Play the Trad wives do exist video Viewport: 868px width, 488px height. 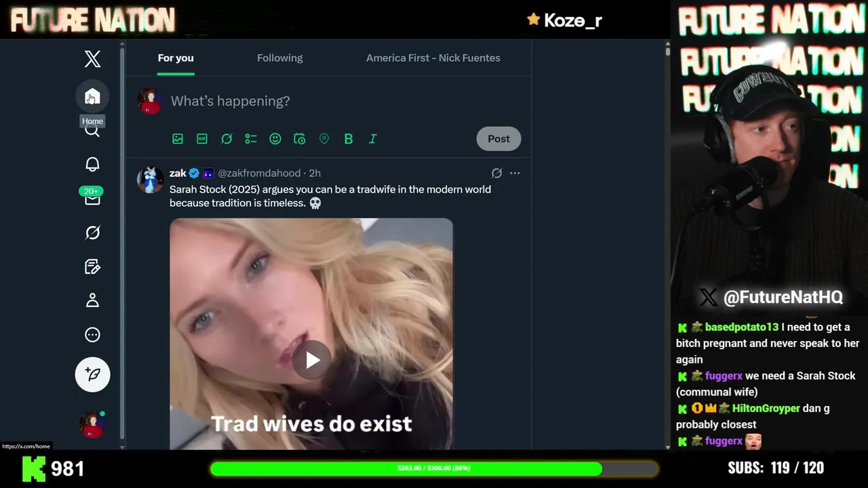pos(312,360)
